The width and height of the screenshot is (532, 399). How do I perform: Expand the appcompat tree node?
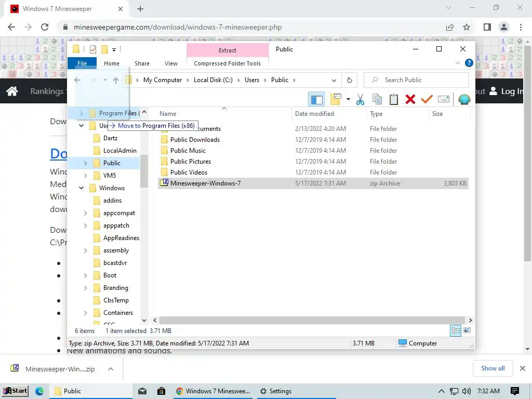pos(86,213)
